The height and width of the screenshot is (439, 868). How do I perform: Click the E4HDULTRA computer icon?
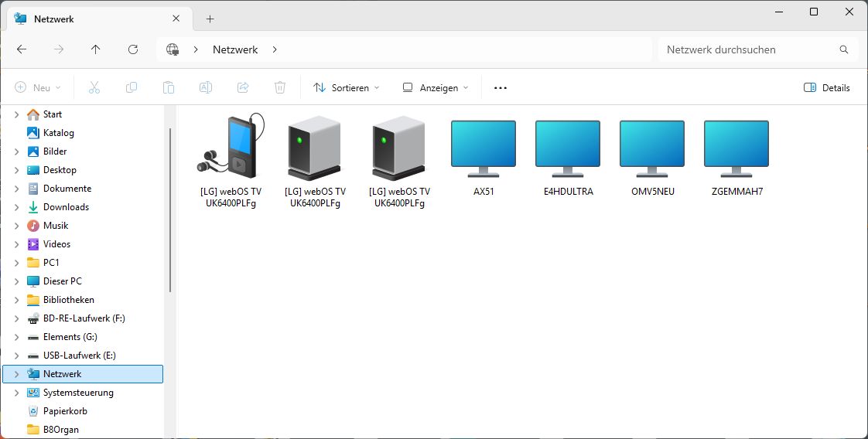click(568, 145)
